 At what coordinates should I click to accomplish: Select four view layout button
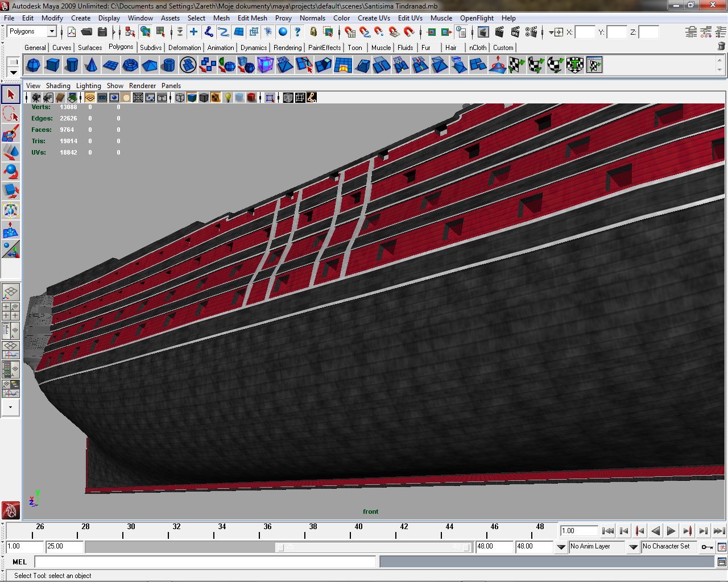[x=11, y=311]
